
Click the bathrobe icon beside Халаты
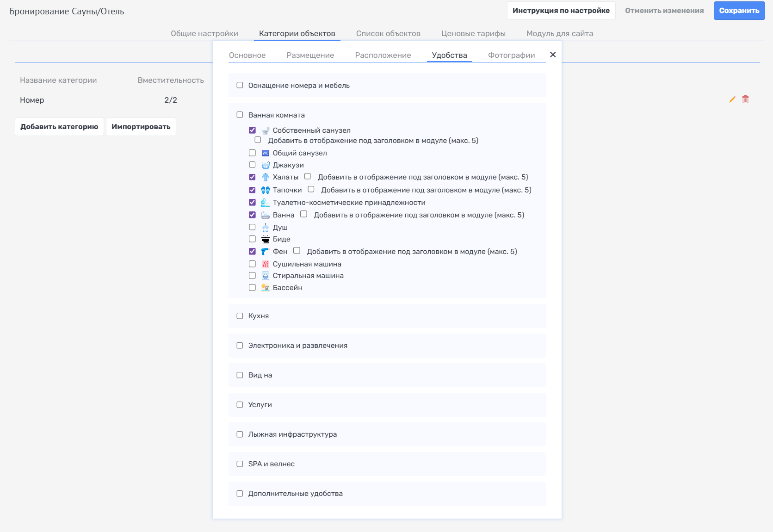266,177
